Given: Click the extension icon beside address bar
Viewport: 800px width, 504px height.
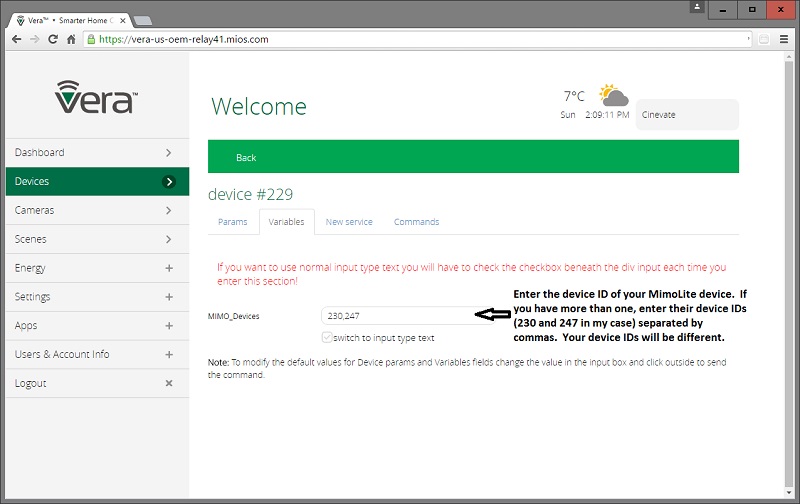Looking at the screenshot, I should [x=764, y=39].
